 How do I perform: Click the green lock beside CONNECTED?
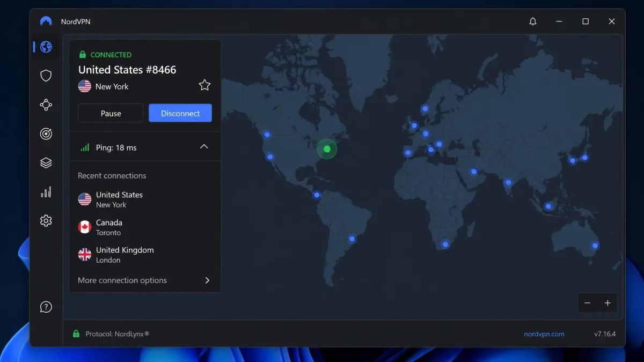(83, 55)
